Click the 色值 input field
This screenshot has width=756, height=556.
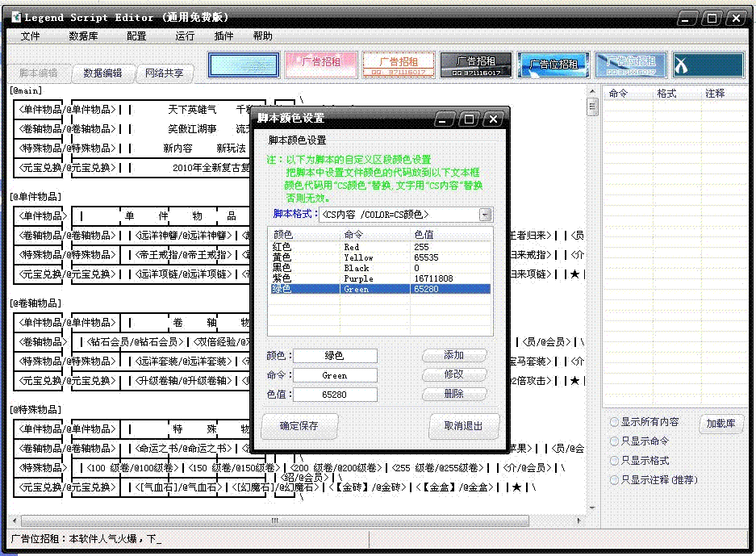tap(334, 395)
